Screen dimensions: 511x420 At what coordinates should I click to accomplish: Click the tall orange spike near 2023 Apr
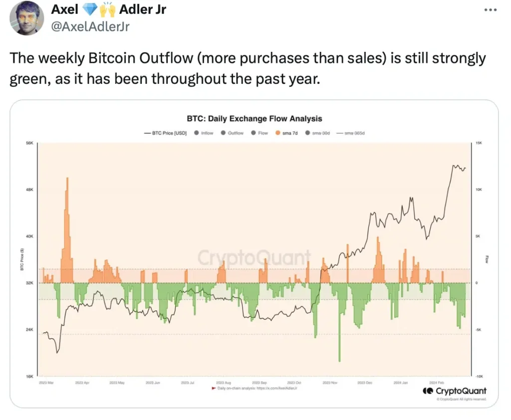66,224
